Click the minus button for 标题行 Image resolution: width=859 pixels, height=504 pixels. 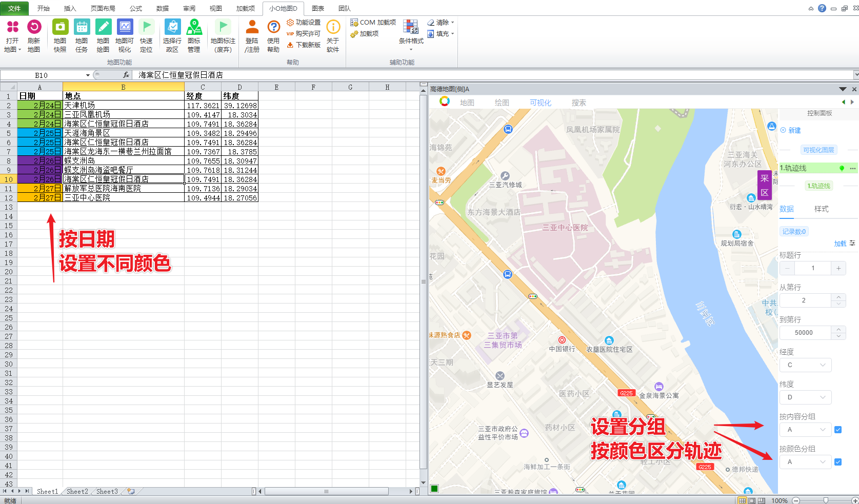[x=787, y=268]
